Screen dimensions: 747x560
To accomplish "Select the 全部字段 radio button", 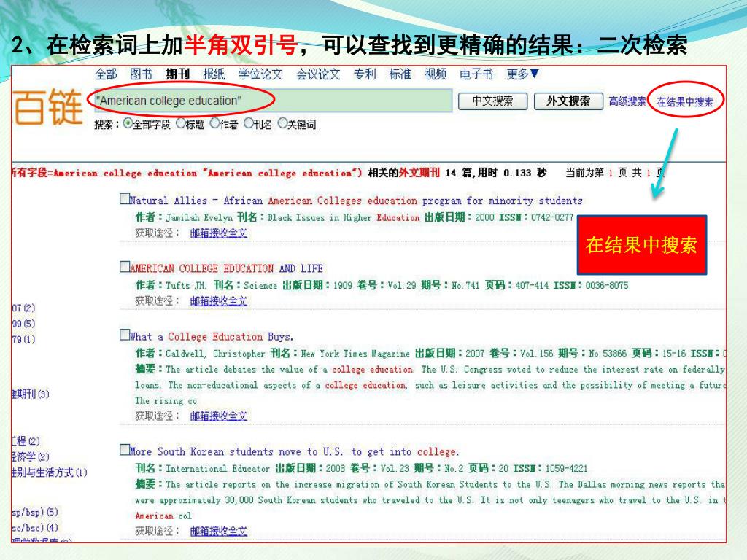I will [128, 123].
